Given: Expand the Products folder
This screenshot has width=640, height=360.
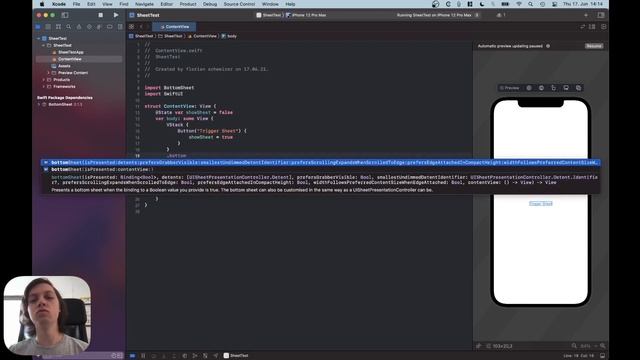Looking at the screenshot, I should [x=44, y=80].
